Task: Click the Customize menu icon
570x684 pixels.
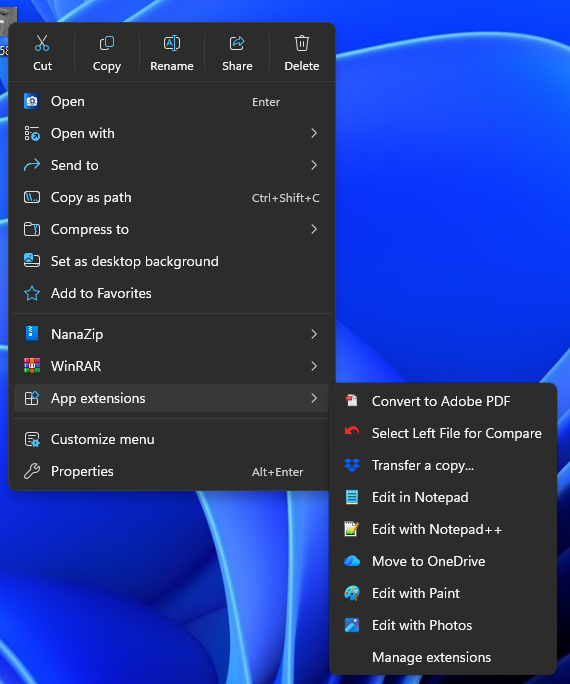Action: tap(32, 439)
